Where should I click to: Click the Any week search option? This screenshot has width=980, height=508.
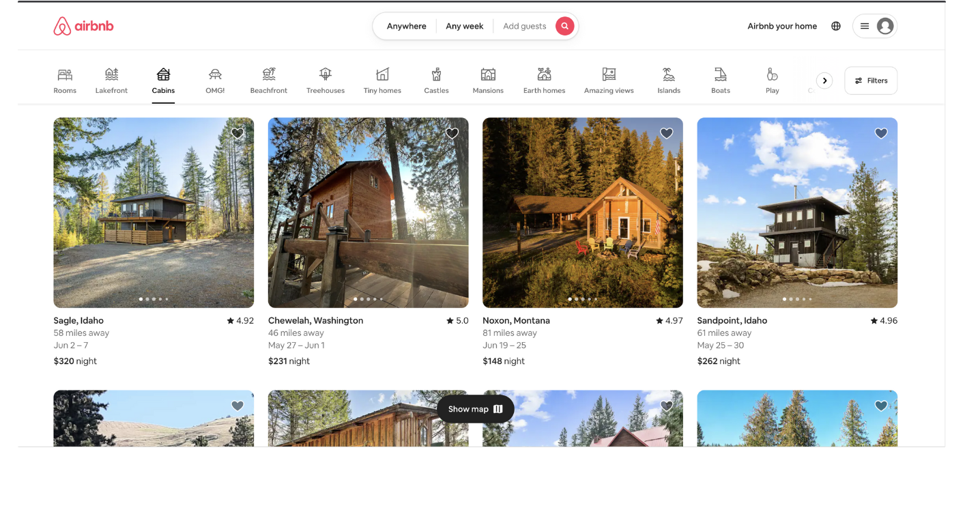click(x=465, y=26)
